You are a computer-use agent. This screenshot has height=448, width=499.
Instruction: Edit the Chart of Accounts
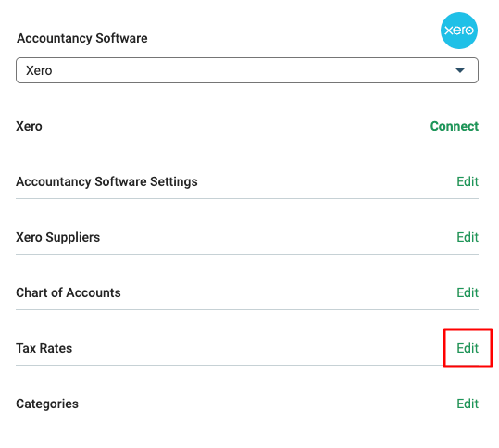tap(468, 292)
